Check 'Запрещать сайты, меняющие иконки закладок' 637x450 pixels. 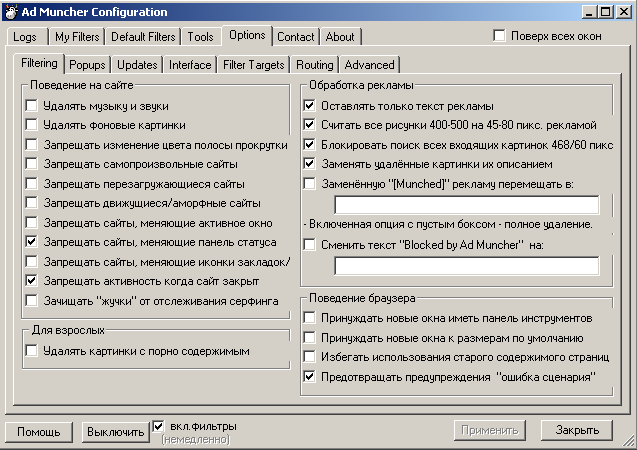pyautogui.click(x=31, y=262)
